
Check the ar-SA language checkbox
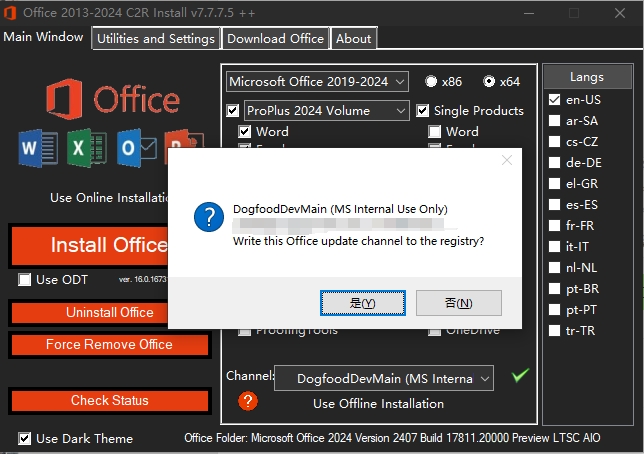[x=554, y=120]
